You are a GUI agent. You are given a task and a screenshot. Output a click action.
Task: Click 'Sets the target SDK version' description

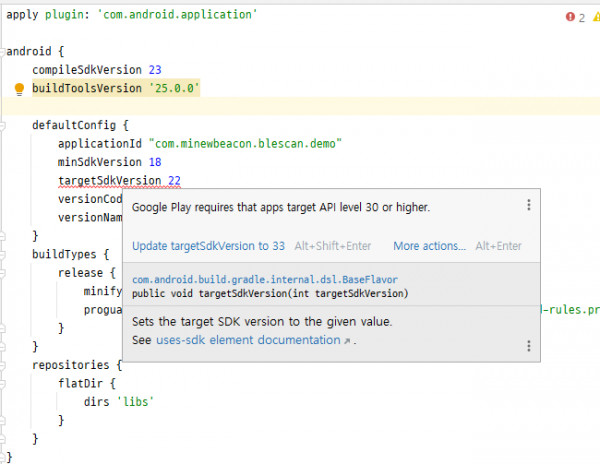262,321
